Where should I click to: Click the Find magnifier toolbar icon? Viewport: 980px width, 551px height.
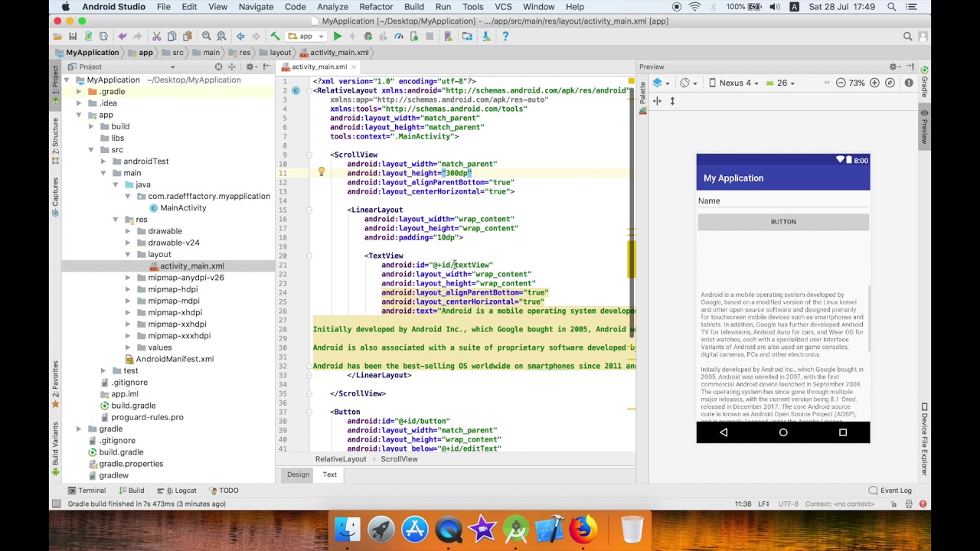coord(207,36)
